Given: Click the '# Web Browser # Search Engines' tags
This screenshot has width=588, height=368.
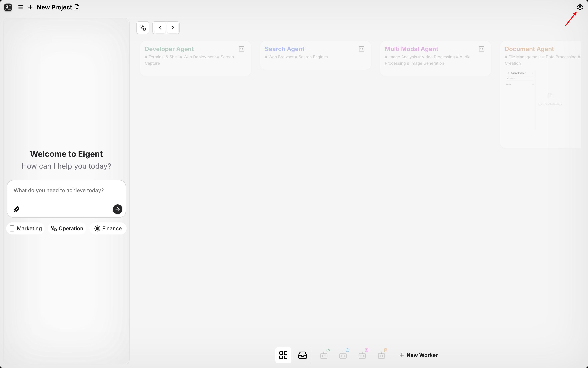Looking at the screenshot, I should point(296,57).
